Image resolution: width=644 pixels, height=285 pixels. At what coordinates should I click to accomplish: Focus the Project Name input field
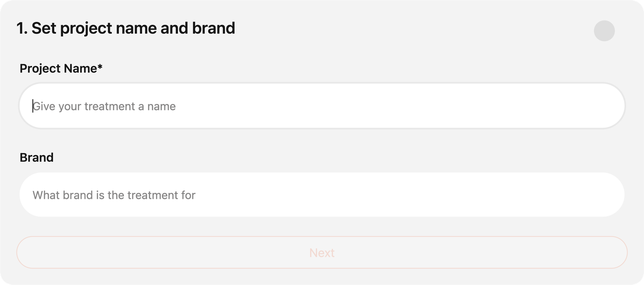coord(322,106)
